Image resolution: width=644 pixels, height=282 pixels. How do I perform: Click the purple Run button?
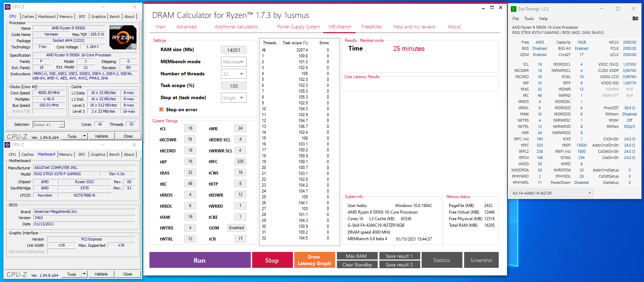[x=200, y=260]
